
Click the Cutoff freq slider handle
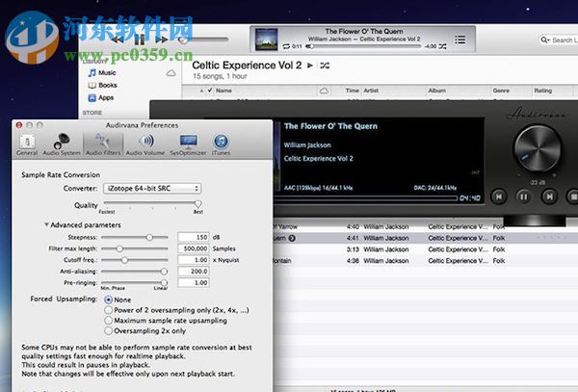pyautogui.click(x=124, y=260)
